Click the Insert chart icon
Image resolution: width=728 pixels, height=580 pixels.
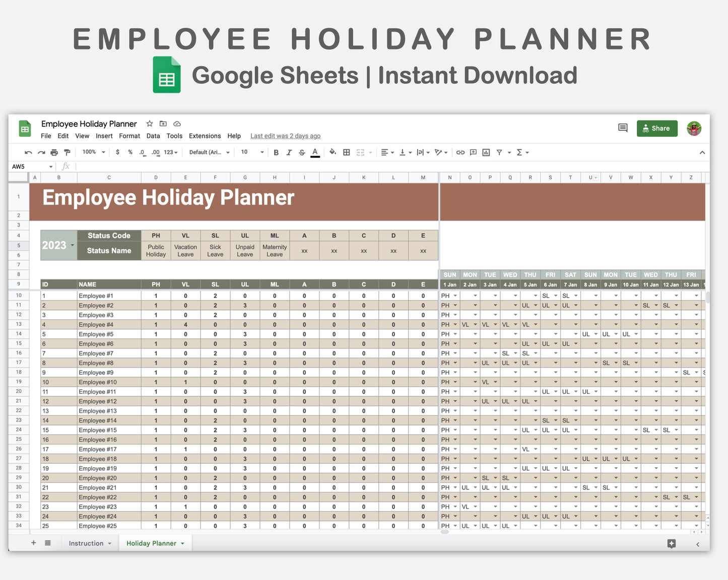pyautogui.click(x=486, y=152)
